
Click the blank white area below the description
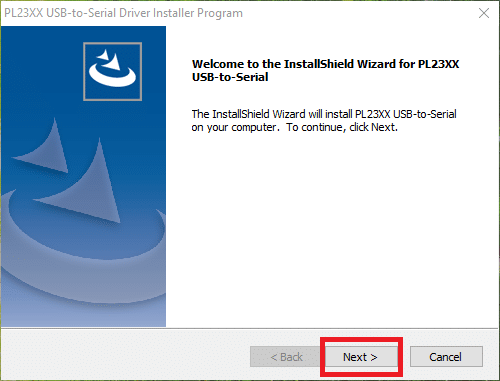pos(332,230)
